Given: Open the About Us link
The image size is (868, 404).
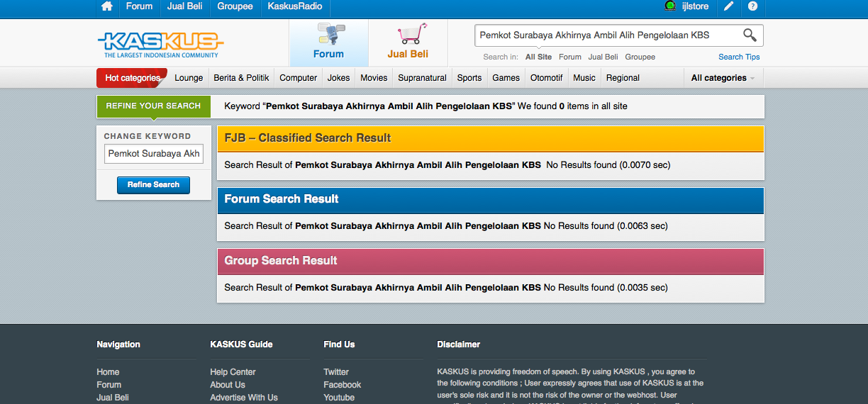Looking at the screenshot, I should pyautogui.click(x=228, y=385).
